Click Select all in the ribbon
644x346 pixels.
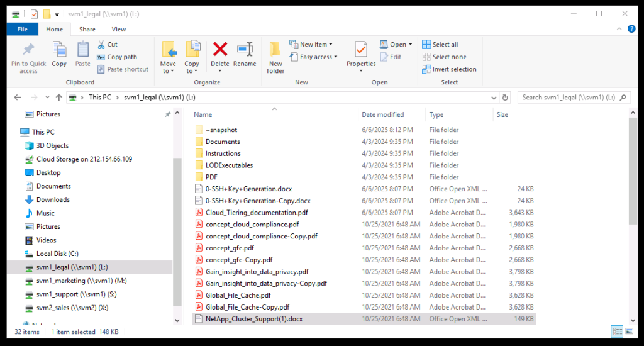tap(440, 45)
